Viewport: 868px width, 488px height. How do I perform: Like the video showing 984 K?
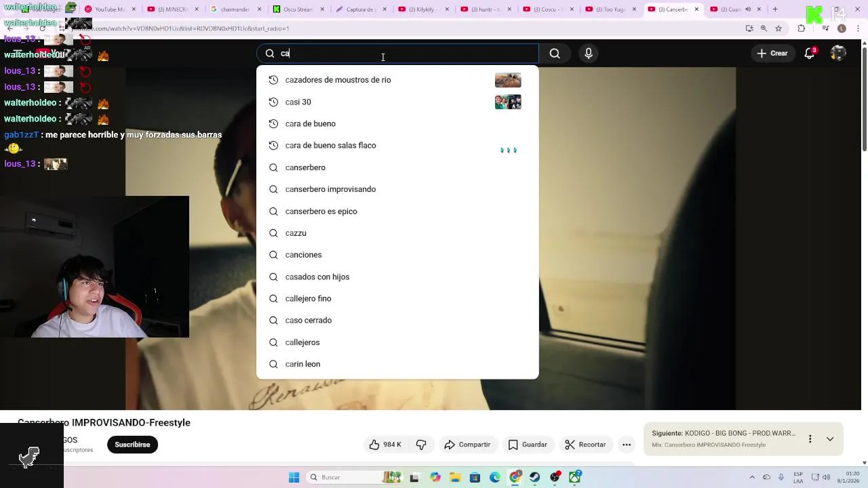(x=385, y=445)
